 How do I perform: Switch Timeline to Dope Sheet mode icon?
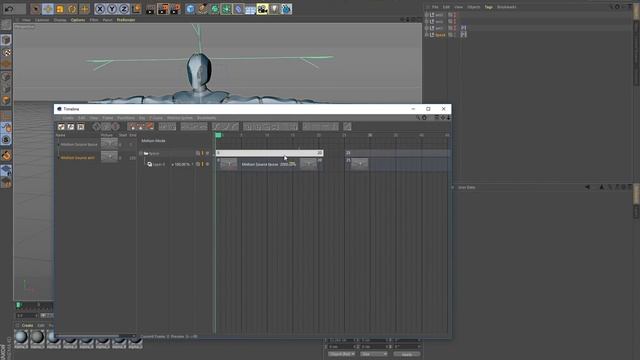(x=61, y=127)
